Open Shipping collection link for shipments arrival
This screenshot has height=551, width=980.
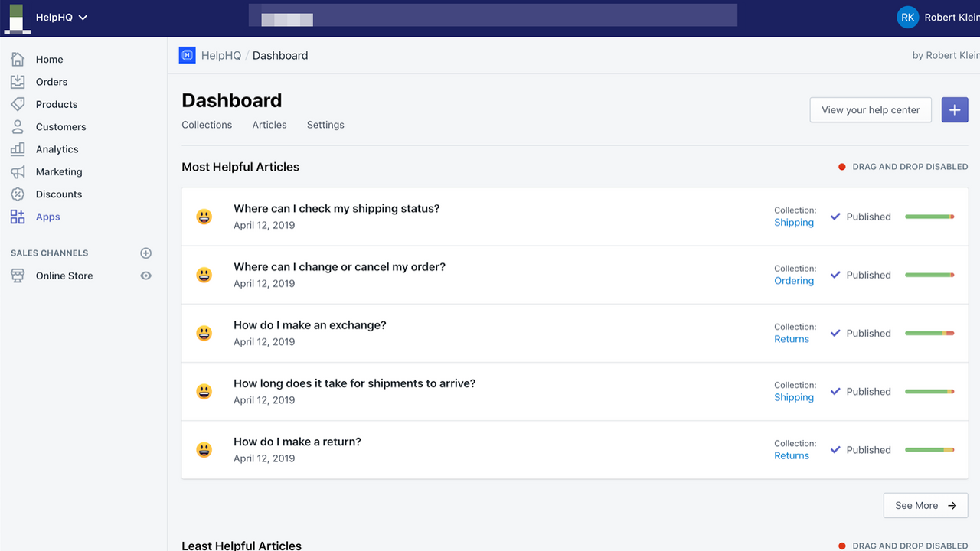(794, 397)
